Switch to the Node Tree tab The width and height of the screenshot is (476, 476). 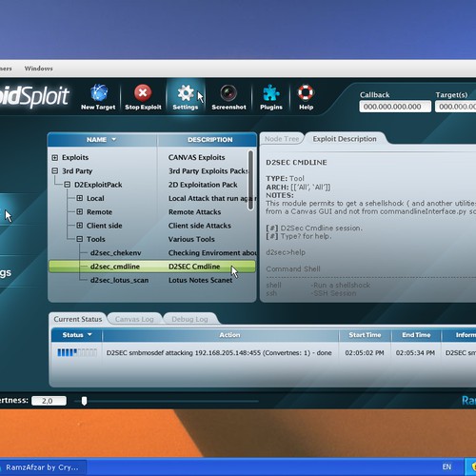(282, 139)
